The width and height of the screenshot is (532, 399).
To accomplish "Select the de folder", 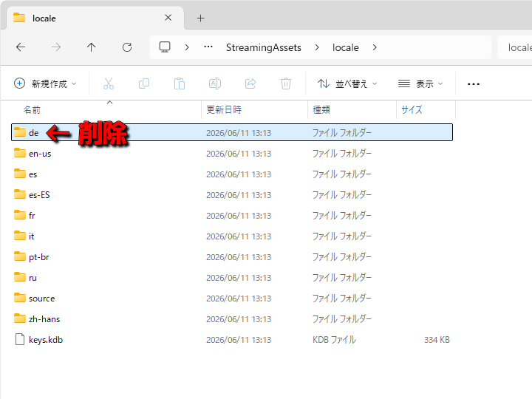I will pyautogui.click(x=232, y=132).
